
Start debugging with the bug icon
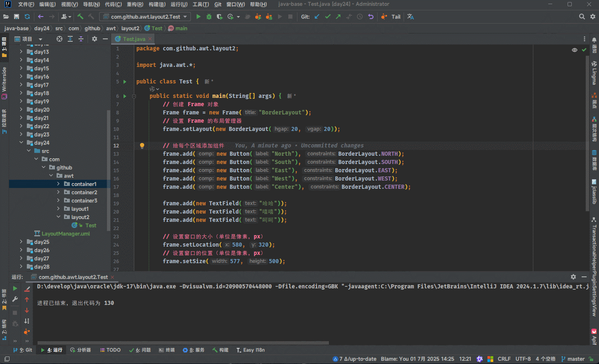209,17
